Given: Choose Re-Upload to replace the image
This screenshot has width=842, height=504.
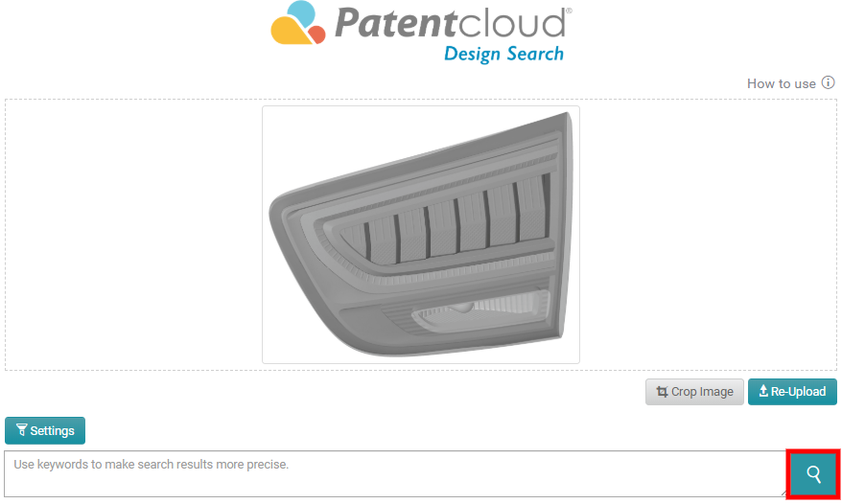Looking at the screenshot, I should pos(792,391).
